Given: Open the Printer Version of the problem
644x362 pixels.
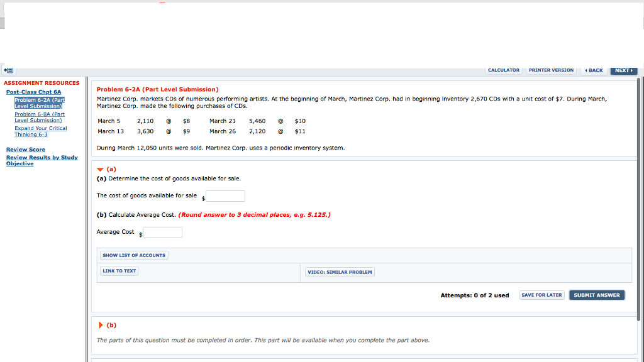Looking at the screenshot, I should pos(551,70).
